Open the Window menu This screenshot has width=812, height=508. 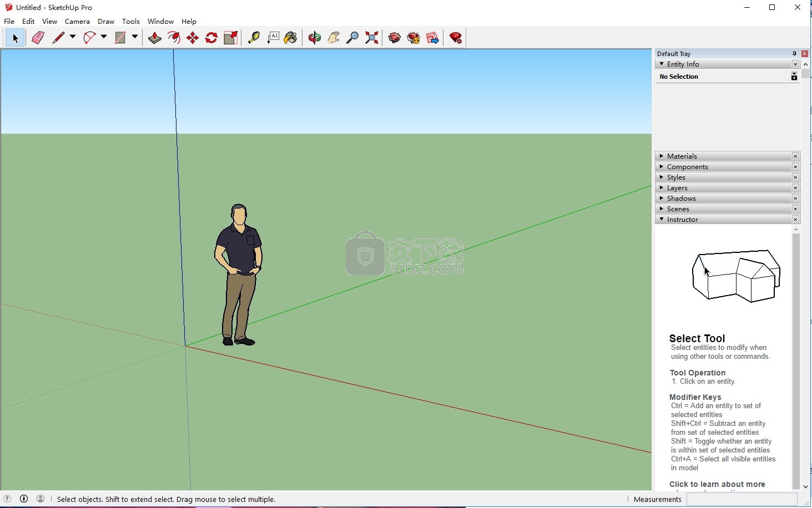pos(160,21)
